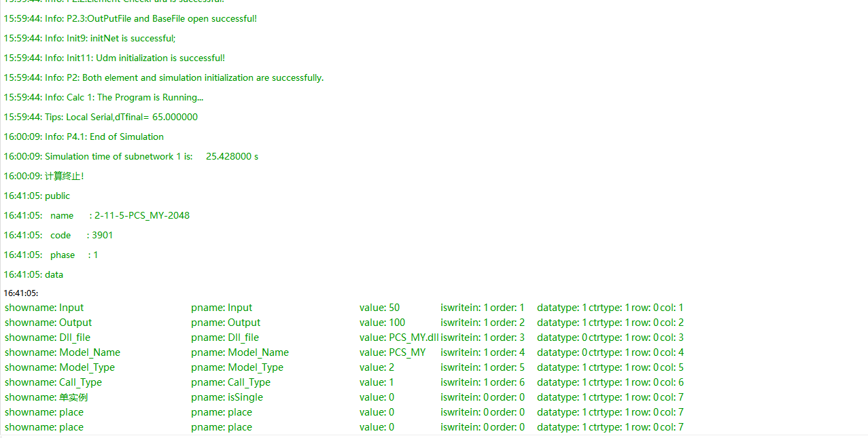Click the 计算终止! log message

coord(64,176)
